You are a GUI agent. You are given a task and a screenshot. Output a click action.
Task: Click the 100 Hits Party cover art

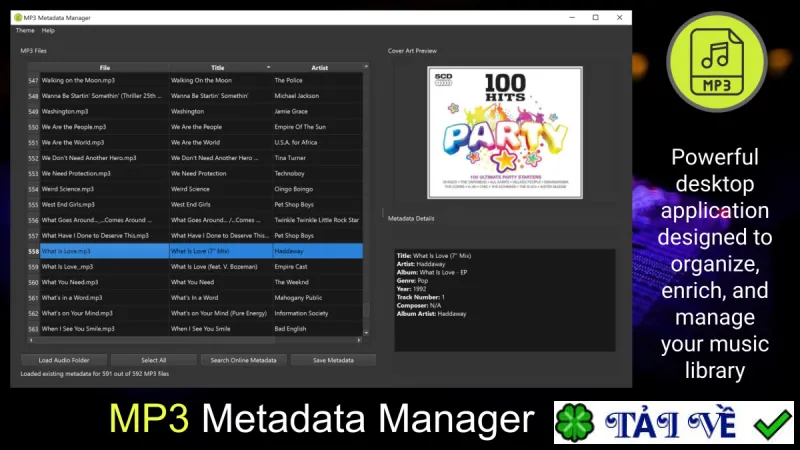[x=505, y=133]
